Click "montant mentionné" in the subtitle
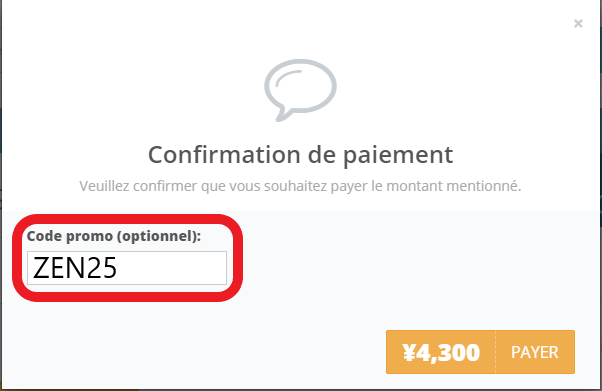 (453, 186)
